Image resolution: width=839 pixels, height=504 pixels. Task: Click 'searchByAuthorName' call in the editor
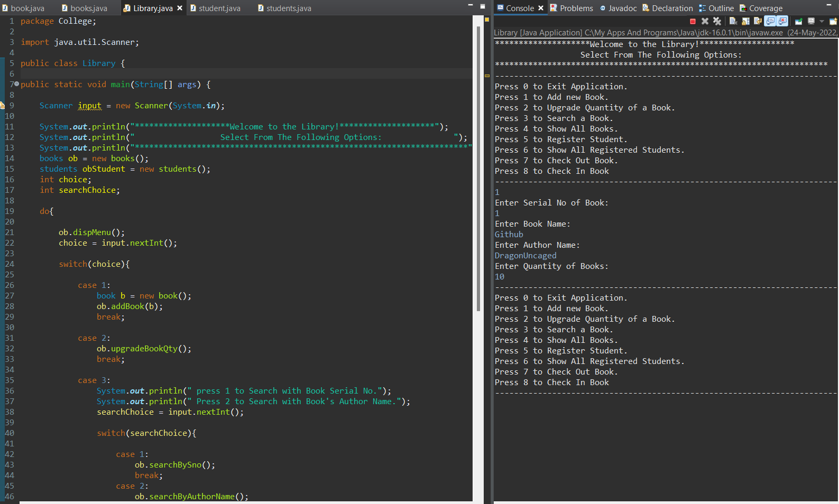[x=191, y=497]
